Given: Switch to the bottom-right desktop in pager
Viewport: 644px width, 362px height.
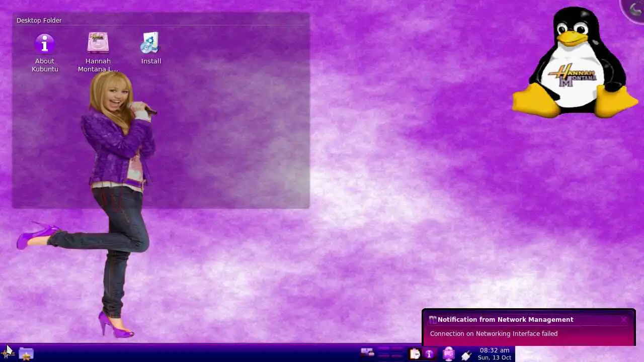Looking at the screenshot, I should 397,356.
